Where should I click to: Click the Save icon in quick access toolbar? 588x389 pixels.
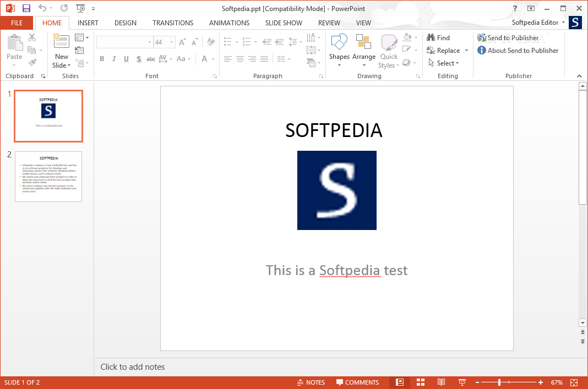pos(26,8)
